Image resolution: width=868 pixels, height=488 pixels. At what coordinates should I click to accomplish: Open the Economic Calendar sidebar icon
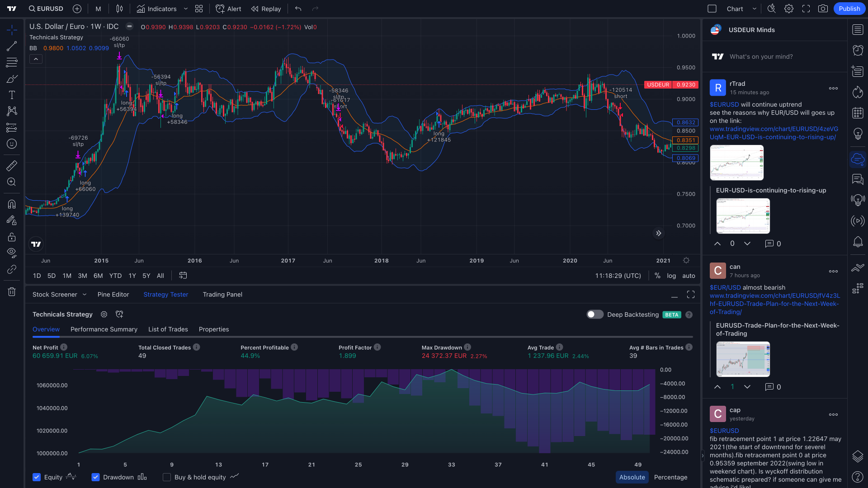858,113
